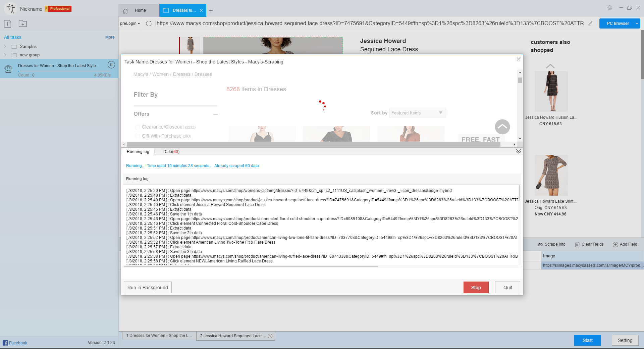The image size is (644, 349).
Task: Open settings gear icon at top right
Action: tap(610, 8)
